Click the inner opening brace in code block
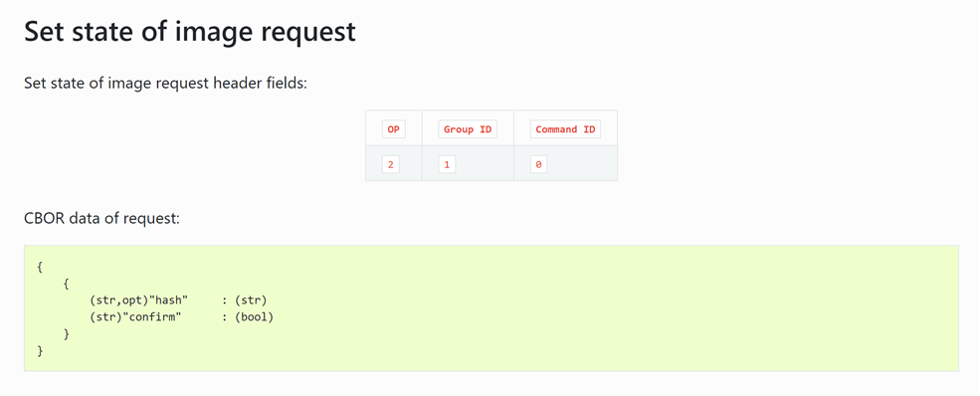This screenshot has height=396, width=980. click(67, 284)
